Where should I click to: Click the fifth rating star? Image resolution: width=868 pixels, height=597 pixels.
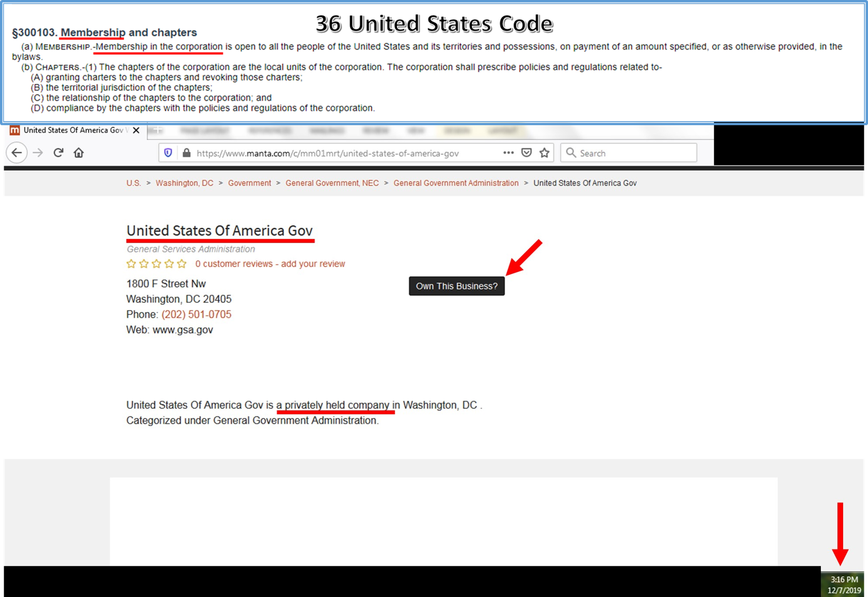coord(182,264)
